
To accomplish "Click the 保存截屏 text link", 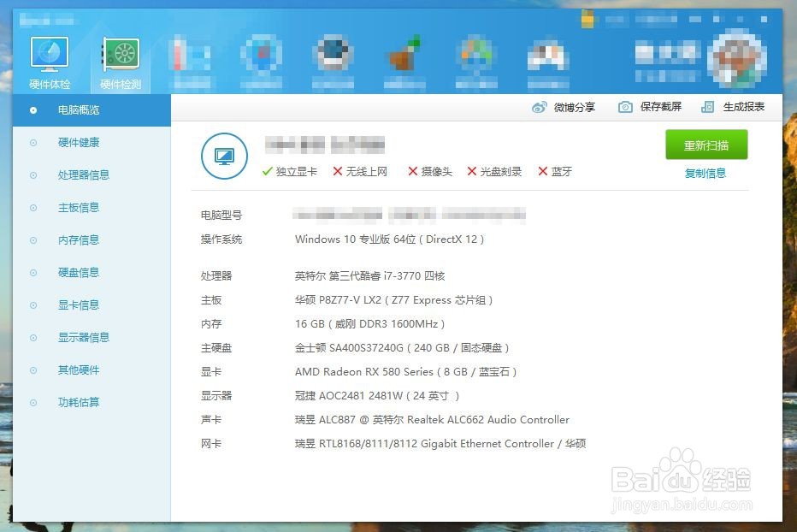I will pos(661,107).
